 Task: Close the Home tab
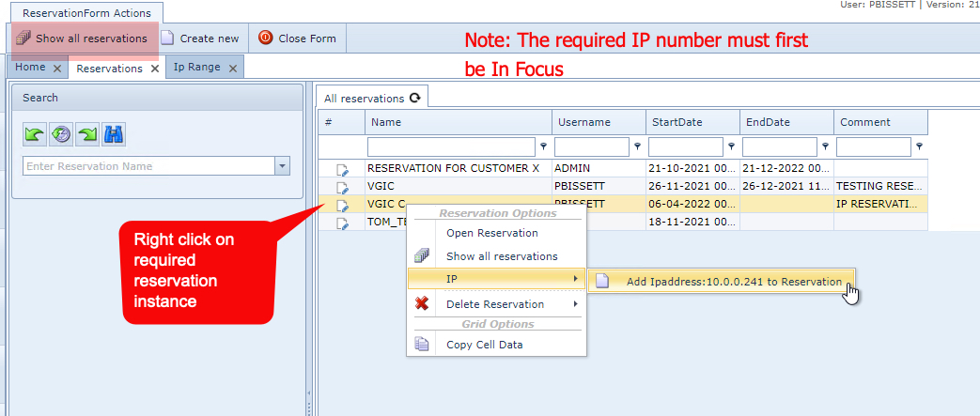pos(57,68)
